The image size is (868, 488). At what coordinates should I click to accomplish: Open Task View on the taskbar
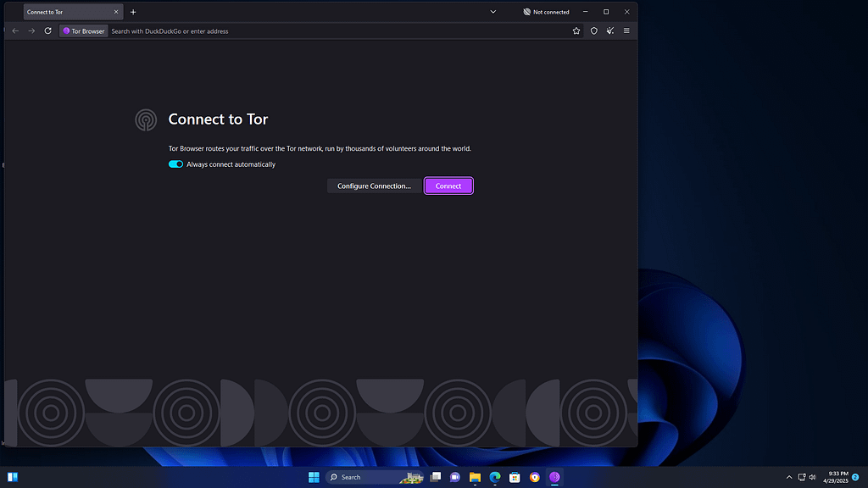[x=436, y=477]
